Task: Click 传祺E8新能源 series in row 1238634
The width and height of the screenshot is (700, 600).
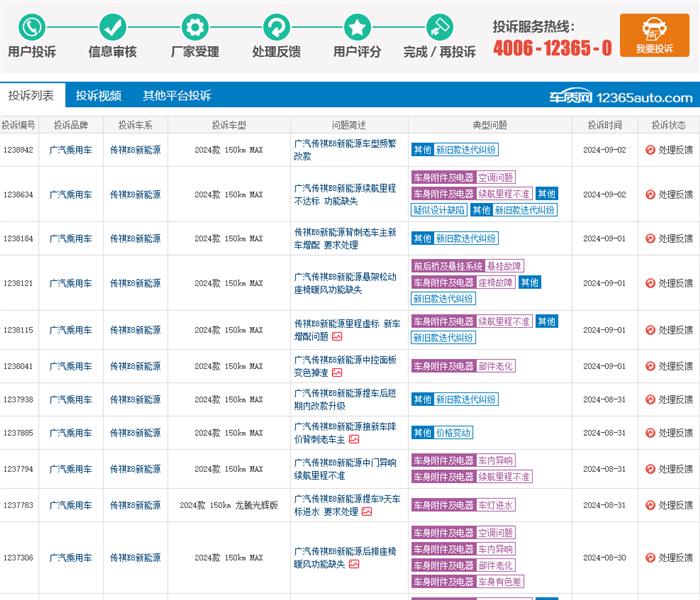Action: point(135,195)
